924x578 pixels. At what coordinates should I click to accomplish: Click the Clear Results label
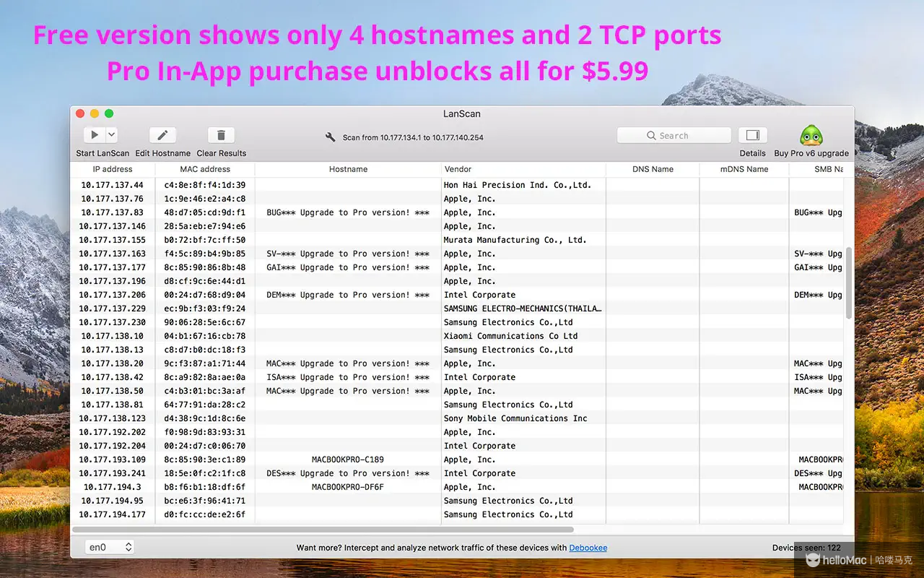(222, 153)
